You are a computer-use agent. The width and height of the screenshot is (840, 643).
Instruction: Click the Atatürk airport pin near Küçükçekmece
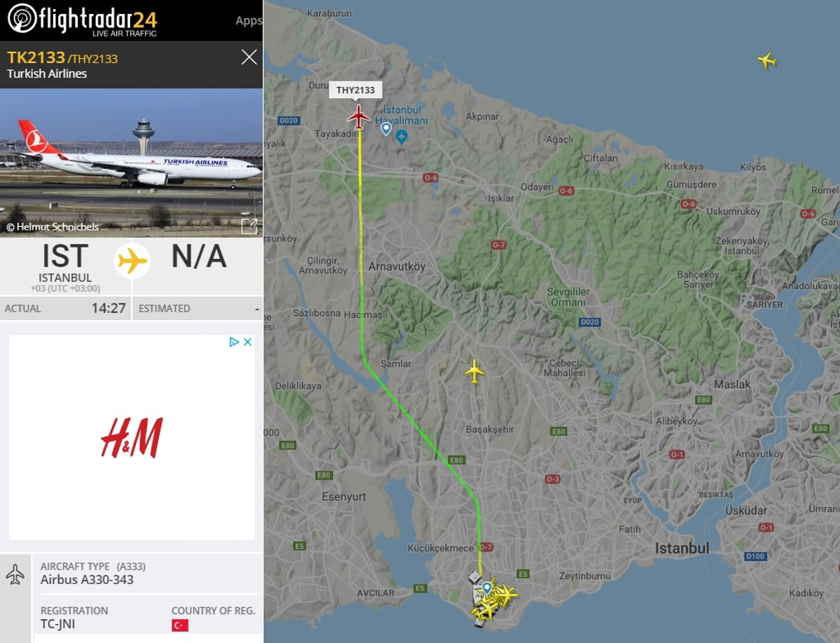pyautogui.click(x=486, y=587)
